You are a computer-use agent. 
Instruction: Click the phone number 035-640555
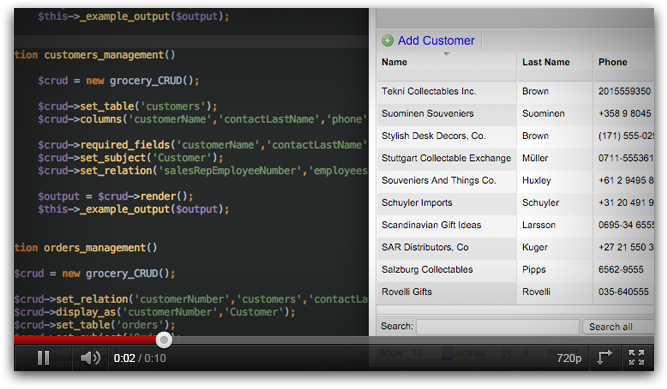tap(623, 292)
